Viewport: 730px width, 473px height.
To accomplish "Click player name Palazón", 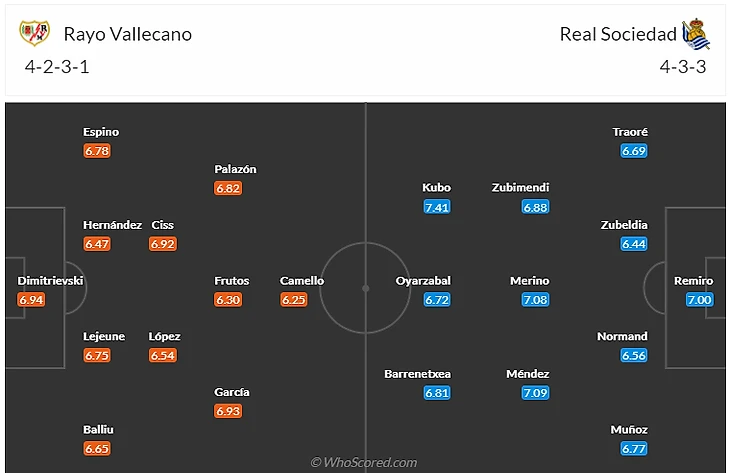I will point(235,169).
